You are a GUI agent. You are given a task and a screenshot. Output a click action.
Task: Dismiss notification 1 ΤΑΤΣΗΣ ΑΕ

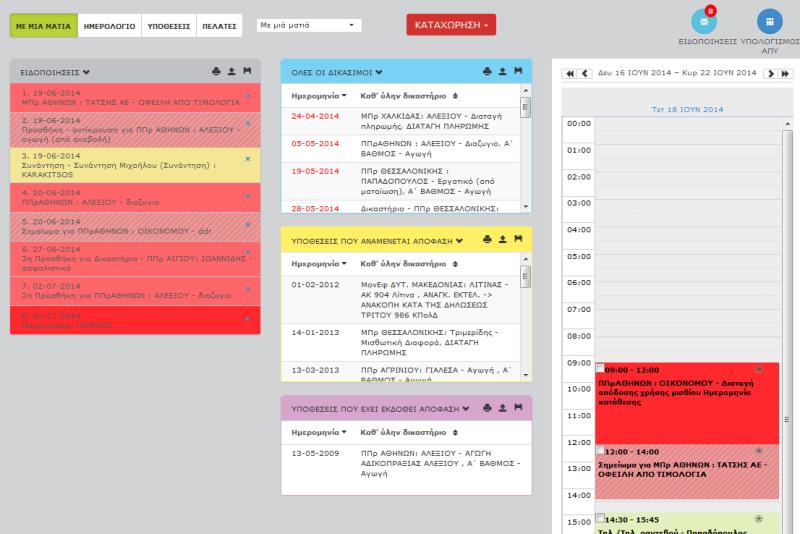pos(248,95)
